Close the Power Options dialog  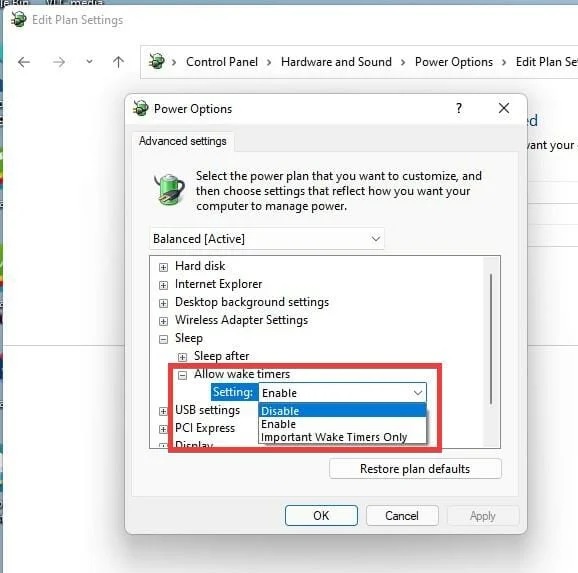pyautogui.click(x=504, y=108)
